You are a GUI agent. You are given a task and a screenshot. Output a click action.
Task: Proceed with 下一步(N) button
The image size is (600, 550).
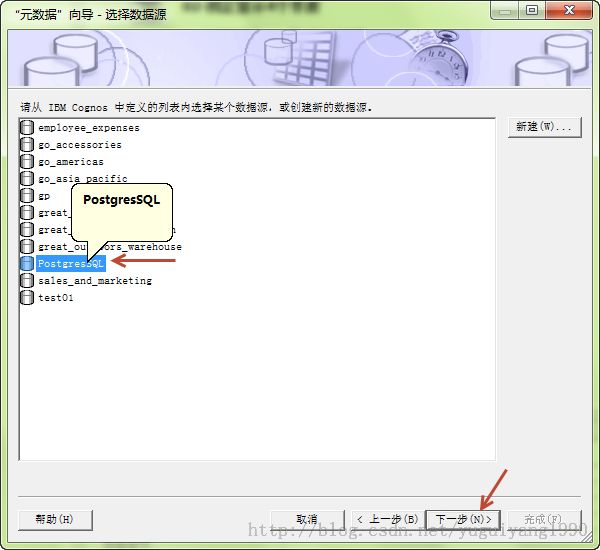tap(463, 519)
